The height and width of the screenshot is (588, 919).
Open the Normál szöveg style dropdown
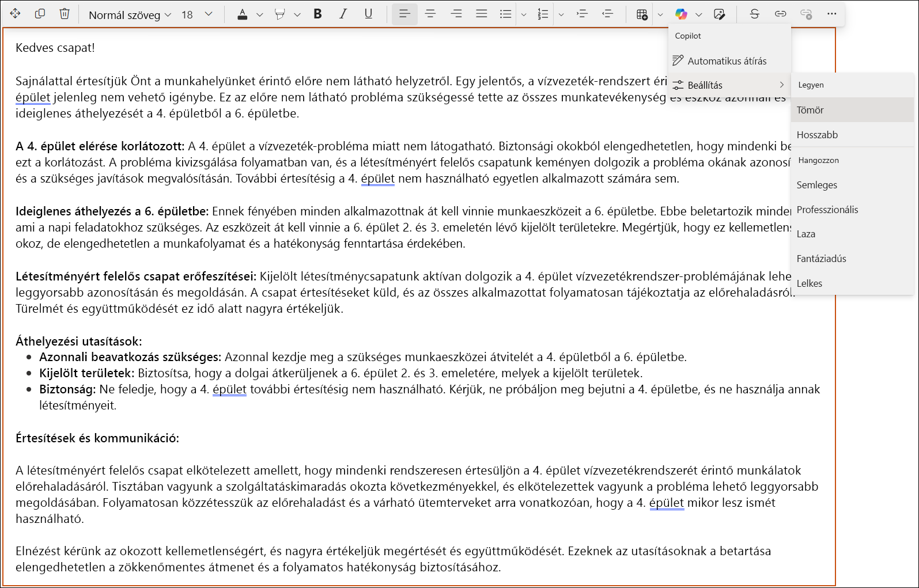click(130, 14)
